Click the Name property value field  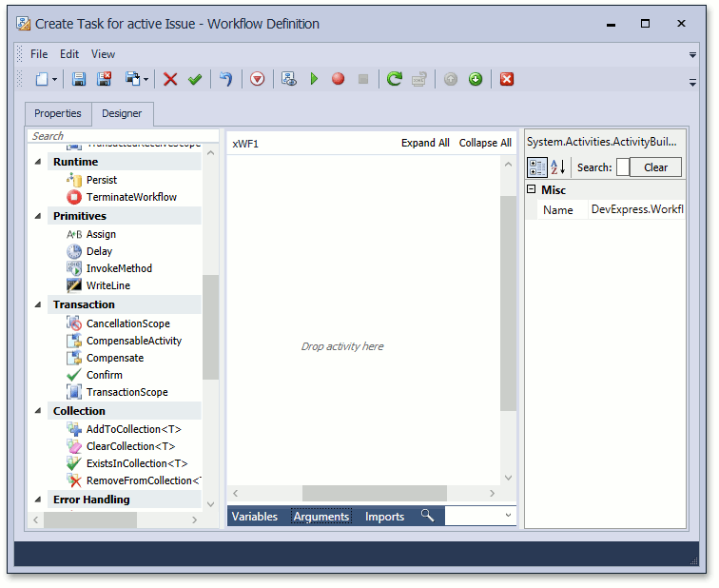(x=637, y=209)
